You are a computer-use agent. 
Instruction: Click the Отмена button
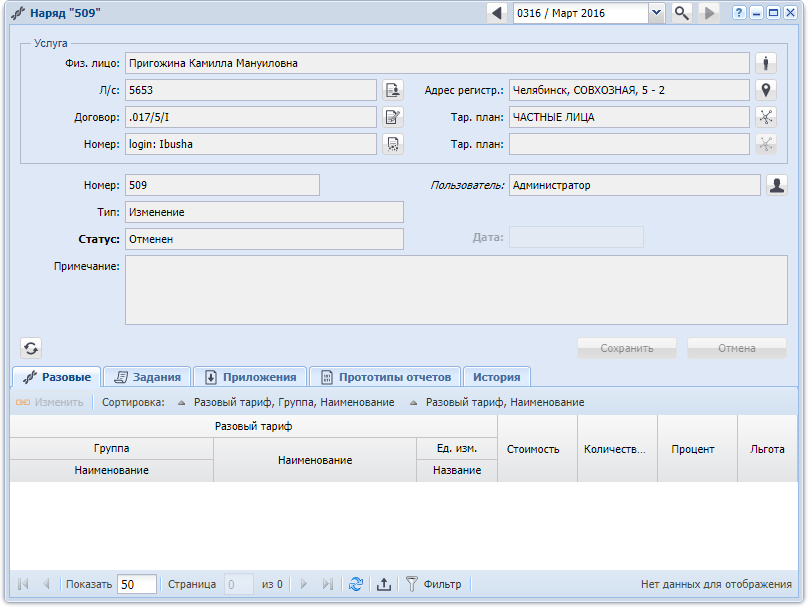click(737, 348)
